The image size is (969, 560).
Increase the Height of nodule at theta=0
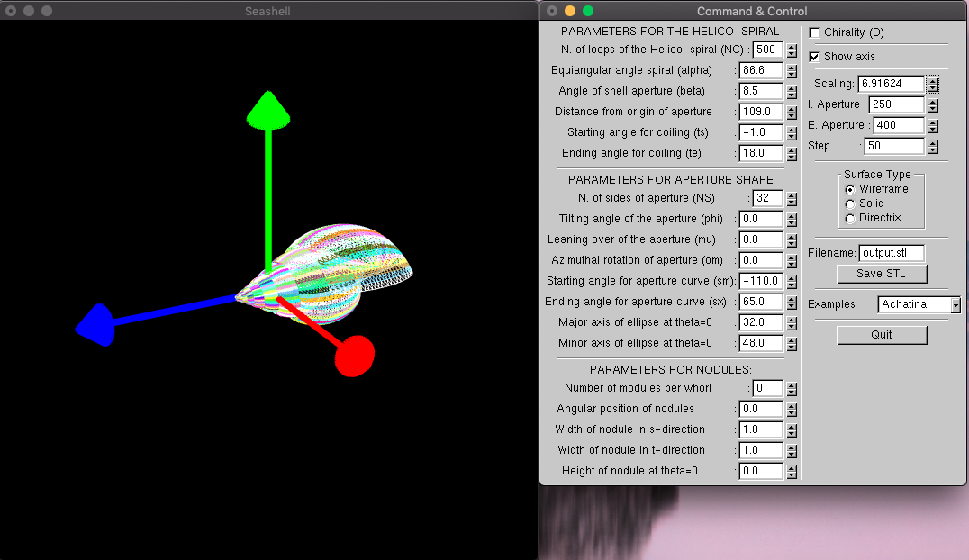[x=792, y=466]
